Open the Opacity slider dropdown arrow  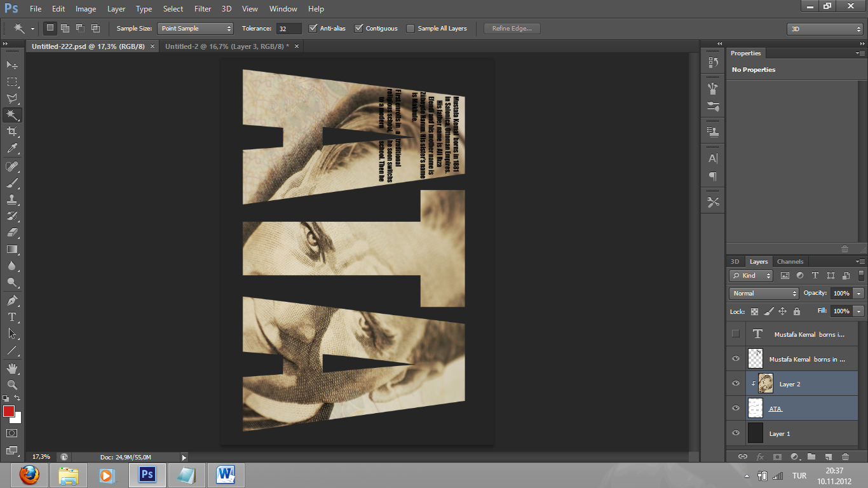[x=859, y=294]
